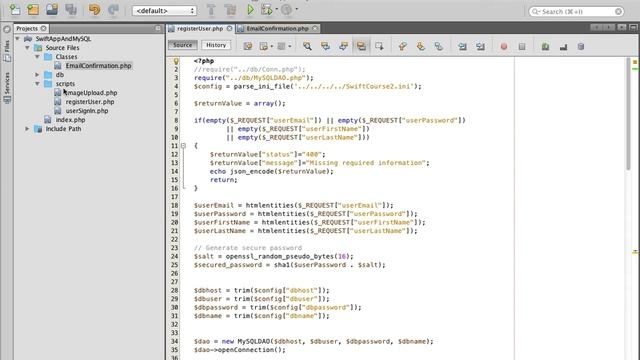640x360 pixels.
Task: Click the Find Selection magnifier icon
Action: 307,46
